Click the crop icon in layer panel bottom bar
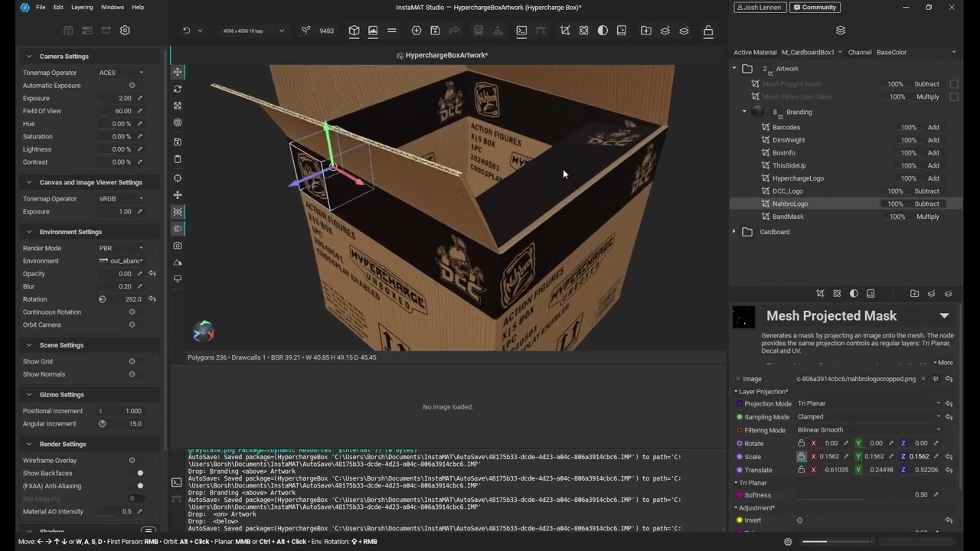This screenshot has height=551, width=980. point(820,294)
